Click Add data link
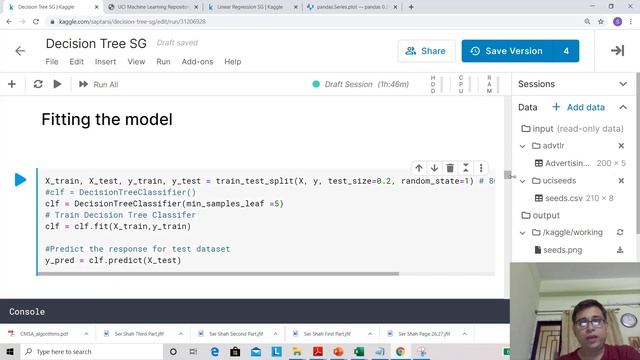 pyautogui.click(x=578, y=107)
